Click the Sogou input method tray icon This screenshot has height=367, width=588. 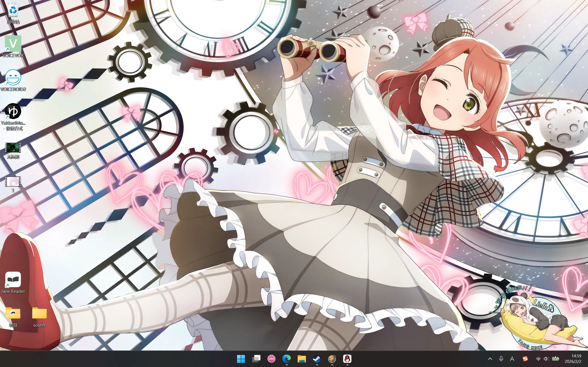pos(525,359)
